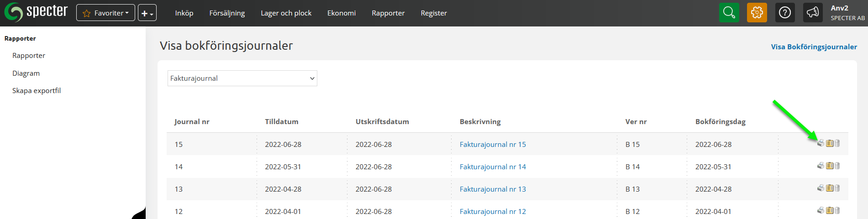The image size is (868, 219).
Task: Click the Anv2 user account name
Action: point(839,8)
